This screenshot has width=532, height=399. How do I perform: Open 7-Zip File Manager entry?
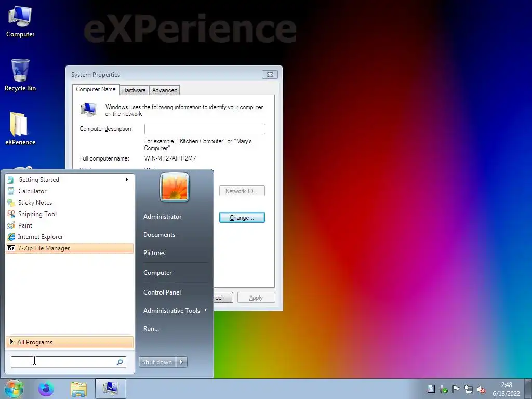[70, 248]
